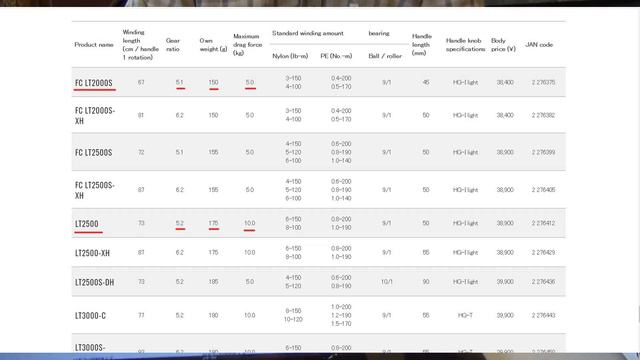This screenshot has height=360, width=640.
Task: Click the Standard winding amount header
Action: [308, 33]
